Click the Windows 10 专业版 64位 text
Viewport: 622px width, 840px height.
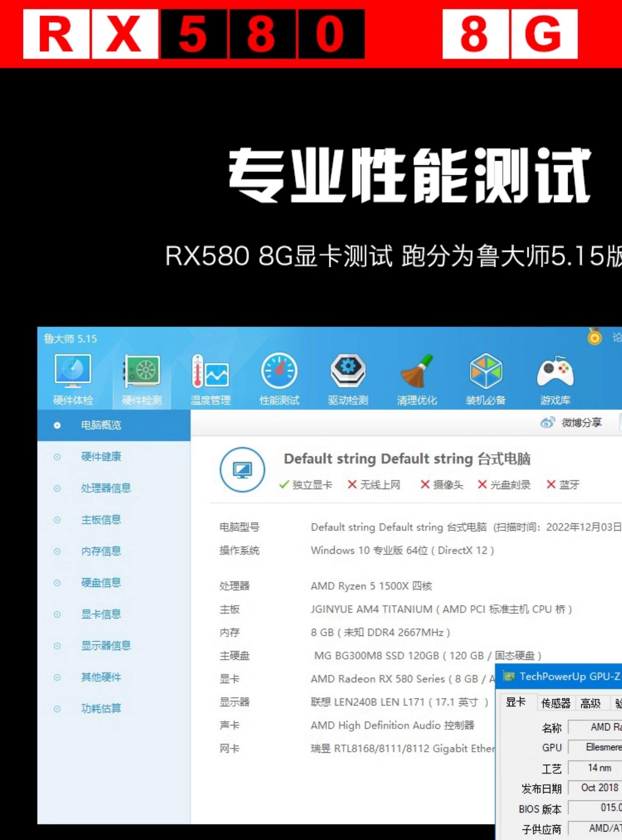tap(403, 550)
